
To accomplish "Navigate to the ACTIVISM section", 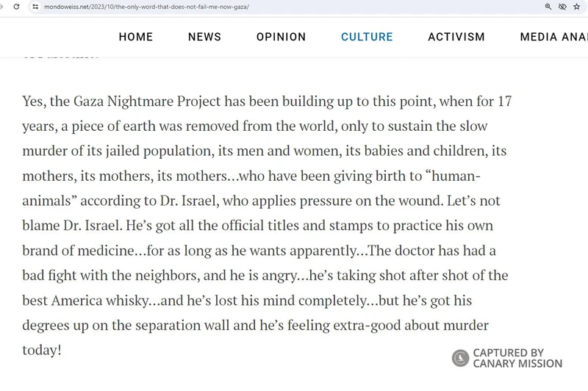I will (x=456, y=37).
